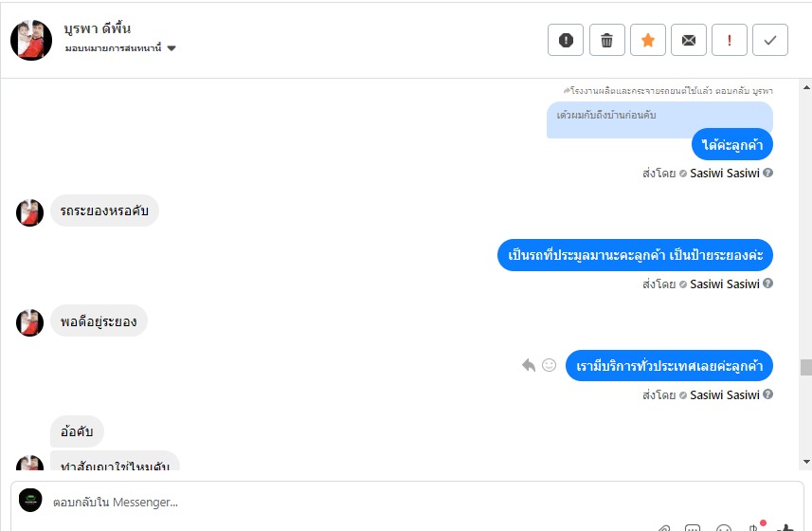This screenshot has width=812, height=531.
Task: Mark conversation done with the checkmark icon
Action: pyautogui.click(x=770, y=40)
